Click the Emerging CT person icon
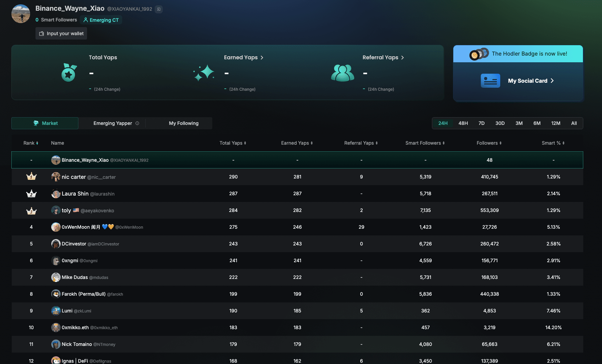The width and height of the screenshot is (602, 364). (x=86, y=20)
